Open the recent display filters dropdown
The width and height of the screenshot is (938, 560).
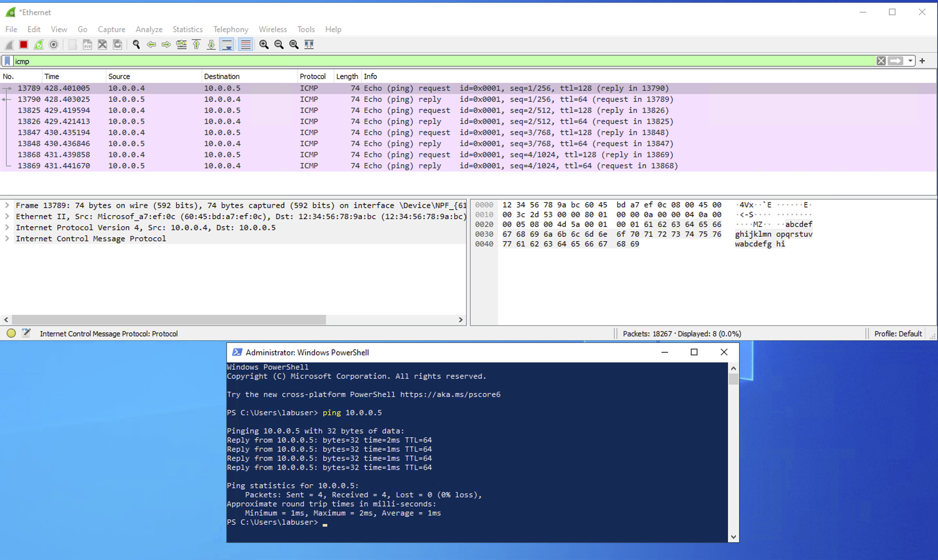[x=910, y=61]
